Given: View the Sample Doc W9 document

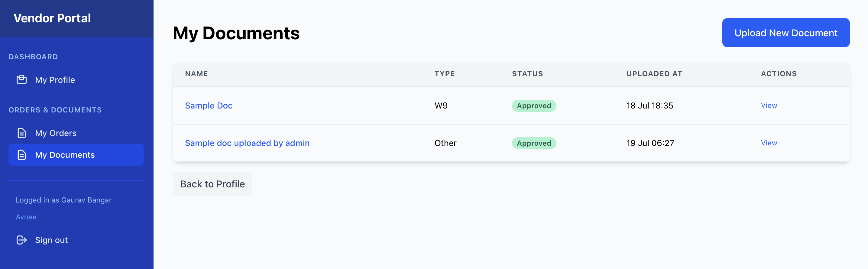Looking at the screenshot, I should [769, 105].
